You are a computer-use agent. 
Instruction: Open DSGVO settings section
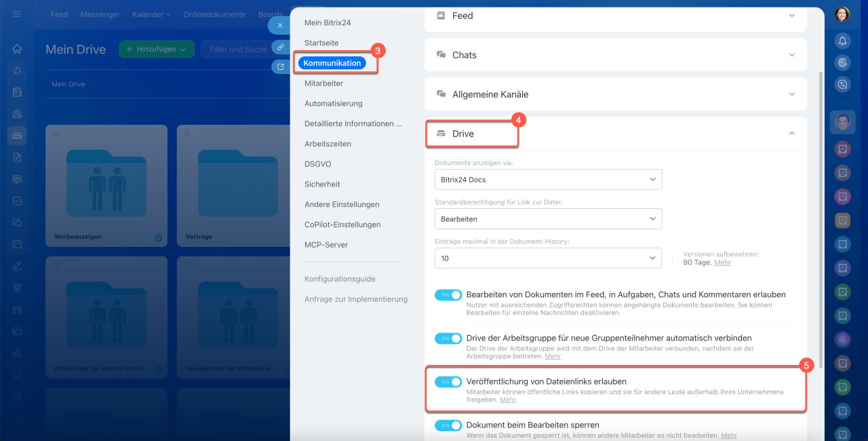tap(317, 164)
